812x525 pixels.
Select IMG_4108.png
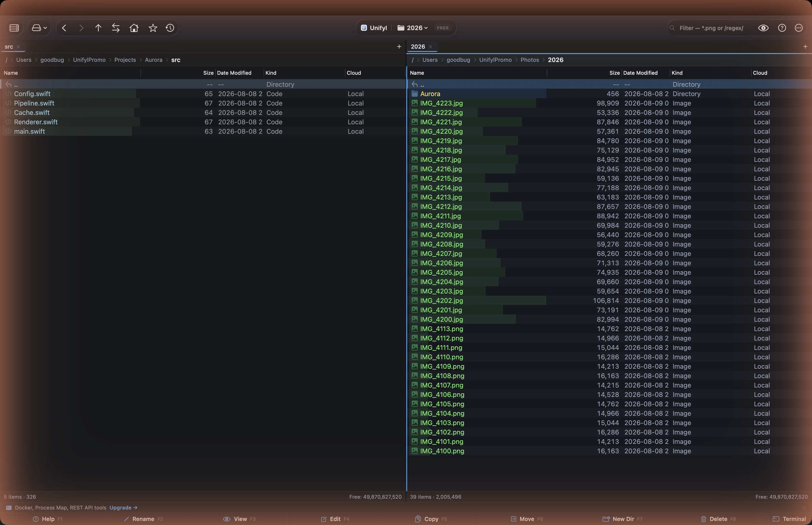609,376
